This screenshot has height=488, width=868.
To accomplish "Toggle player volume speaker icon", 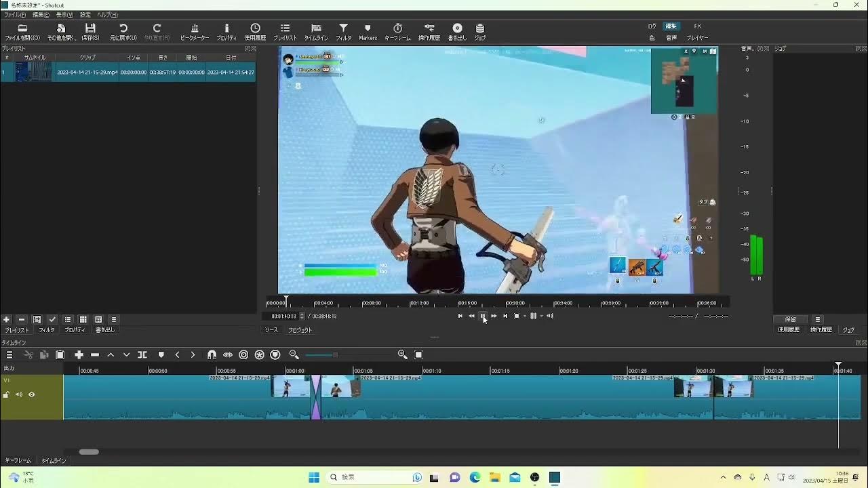I will 550,316.
